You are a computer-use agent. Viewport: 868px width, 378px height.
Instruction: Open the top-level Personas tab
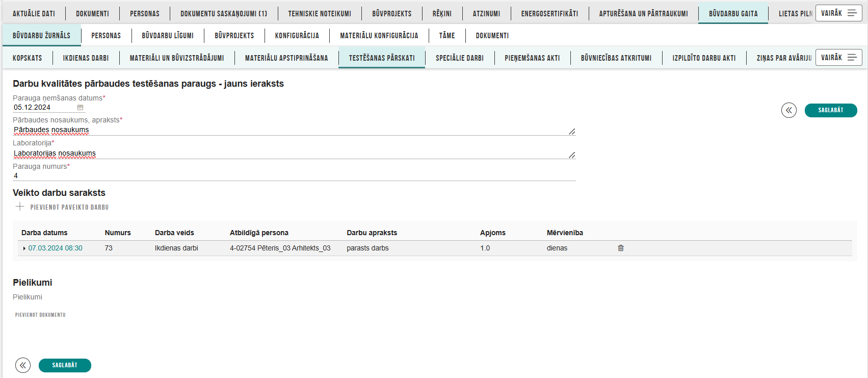145,14
